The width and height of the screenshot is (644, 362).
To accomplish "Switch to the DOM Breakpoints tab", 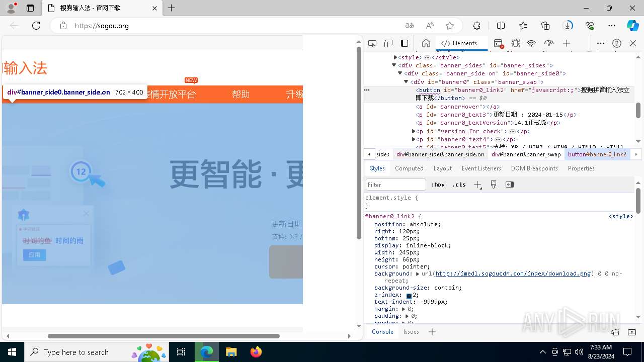I will [534, 168].
